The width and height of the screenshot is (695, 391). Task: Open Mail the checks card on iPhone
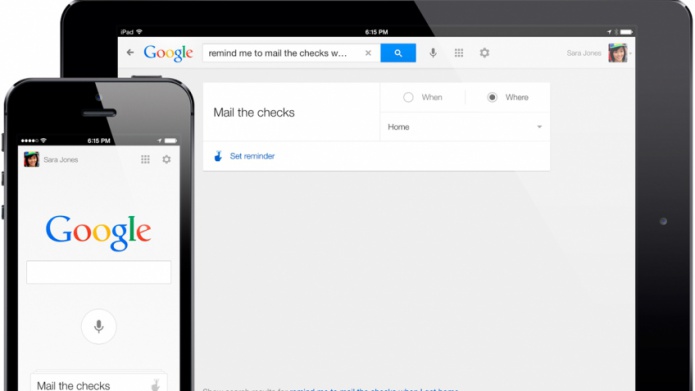point(98,383)
